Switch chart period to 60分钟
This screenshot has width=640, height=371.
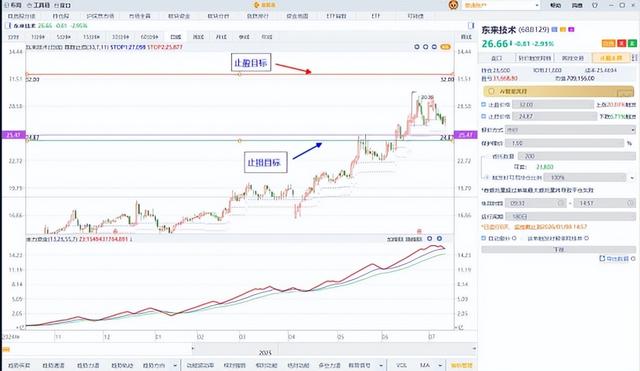click(149, 37)
